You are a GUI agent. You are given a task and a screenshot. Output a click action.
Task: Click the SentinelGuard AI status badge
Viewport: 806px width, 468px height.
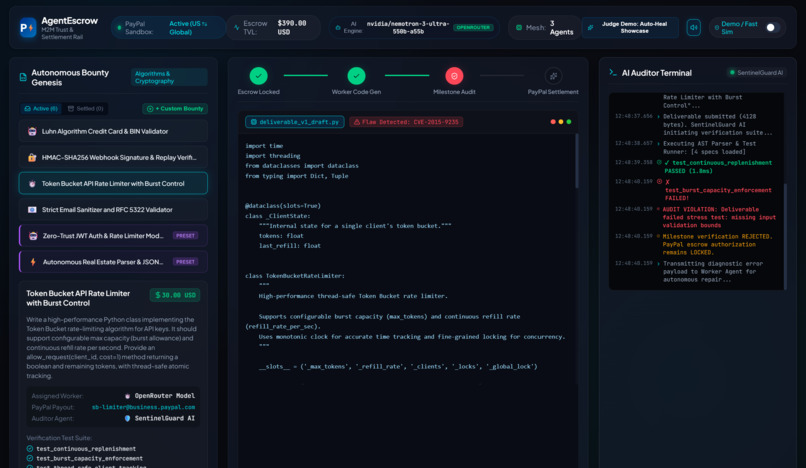click(756, 73)
